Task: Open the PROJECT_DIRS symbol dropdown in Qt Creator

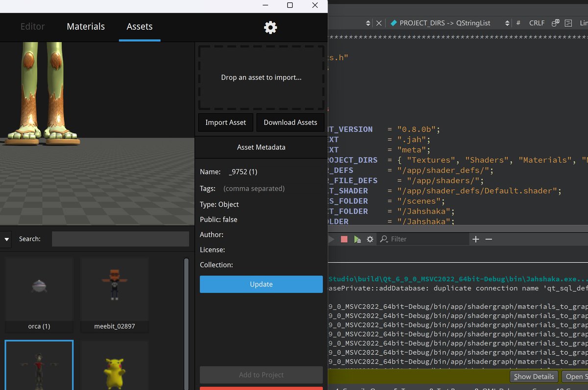Action: point(451,23)
